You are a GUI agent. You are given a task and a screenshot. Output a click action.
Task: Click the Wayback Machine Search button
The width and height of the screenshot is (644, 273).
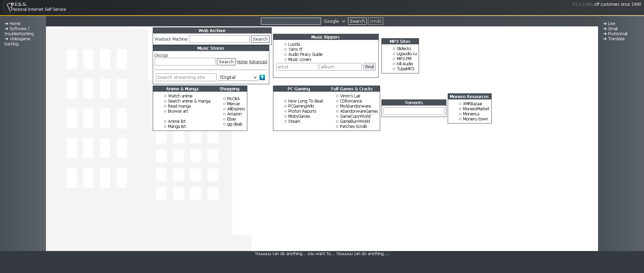[260, 39]
